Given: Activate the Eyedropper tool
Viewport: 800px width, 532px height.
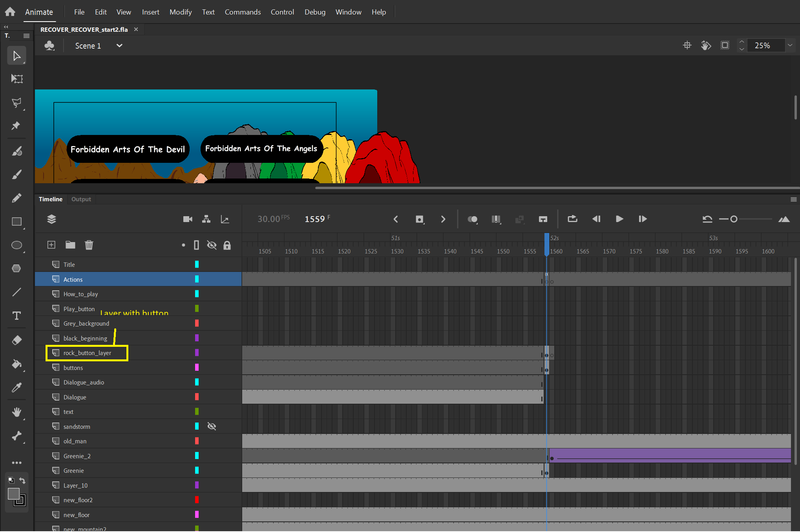Looking at the screenshot, I should pyautogui.click(x=16, y=388).
